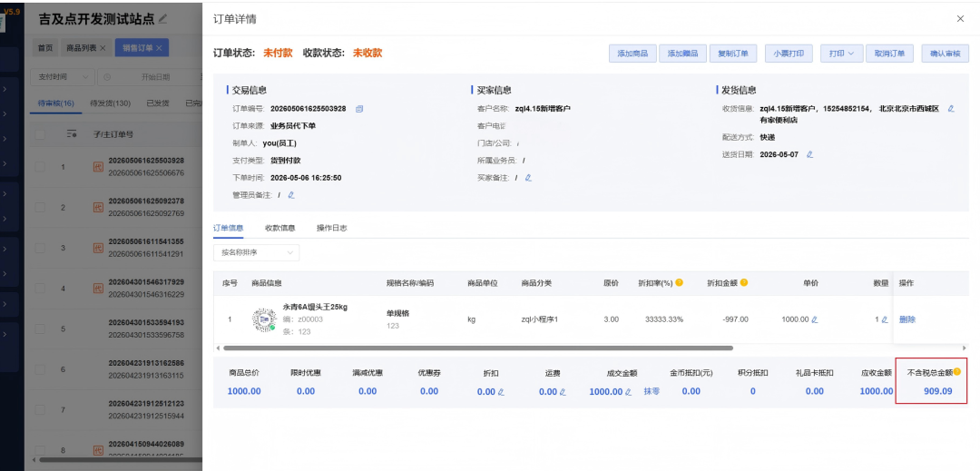Open the 按名称排序 sort dropdown
980x471 pixels.
256,252
